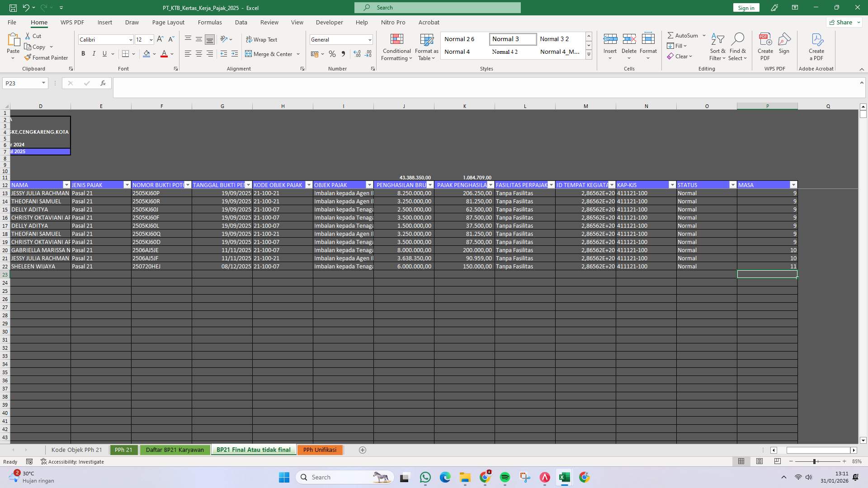The width and height of the screenshot is (868, 488).
Task: Toggle bold formatting
Action: point(83,54)
